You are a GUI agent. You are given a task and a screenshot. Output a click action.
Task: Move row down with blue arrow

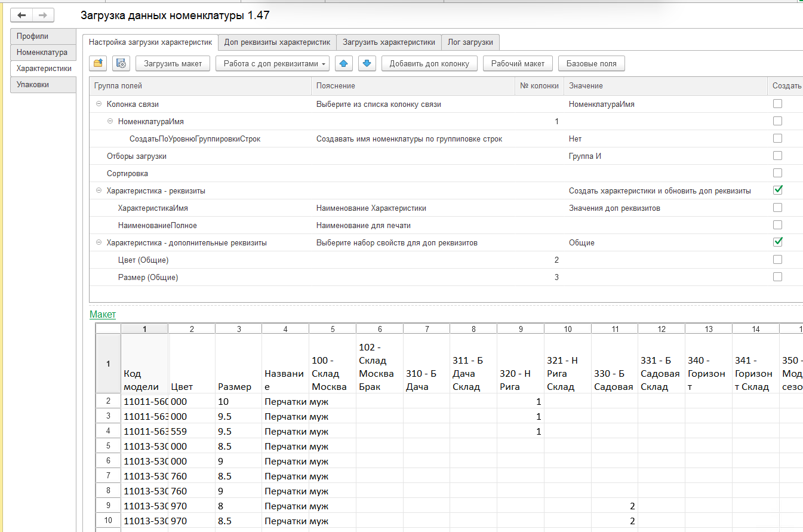point(367,63)
